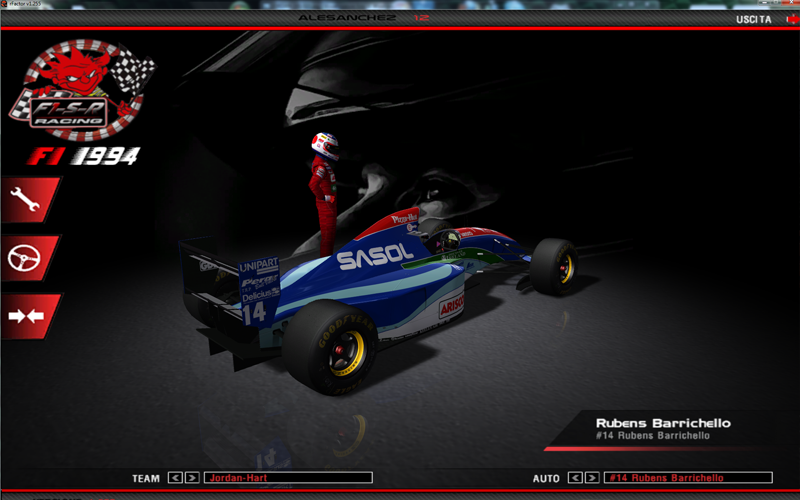Viewport: 800px width, 500px height.
Task: Click the ALESANCHEZ player name
Action: (x=346, y=19)
